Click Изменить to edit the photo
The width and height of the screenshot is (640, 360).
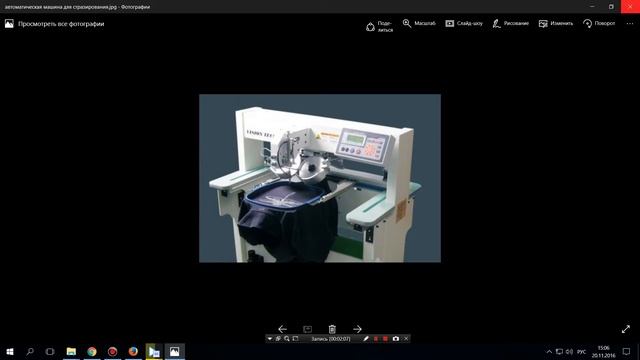coord(556,23)
